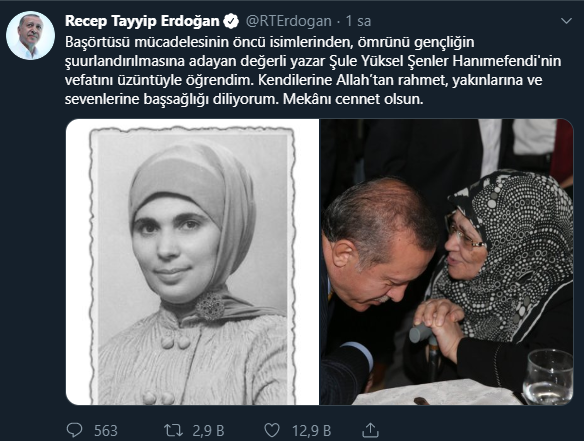The image size is (584, 441).
Task: Open the circular profile avatar
Action: pyautogui.click(x=31, y=35)
